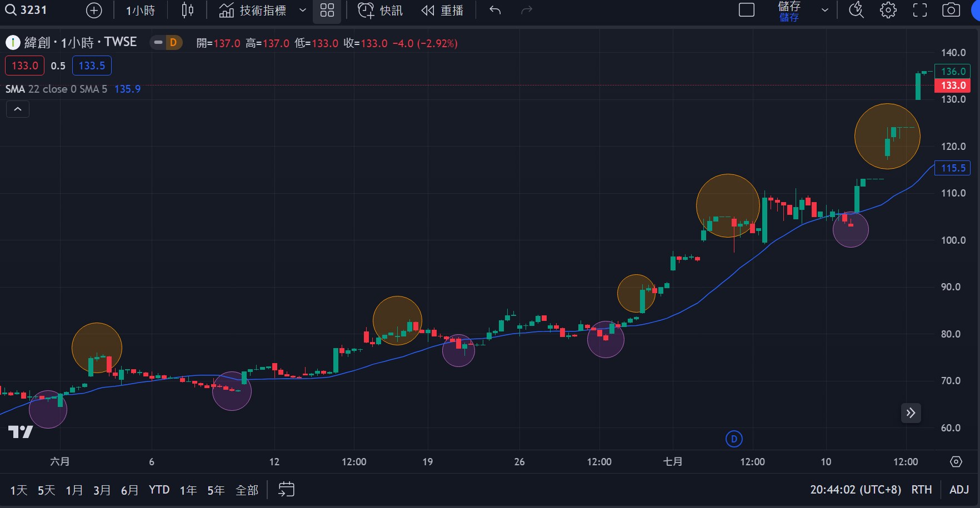Image resolution: width=980 pixels, height=508 pixels.
Task: Open the indicator templates grid icon
Action: (327, 11)
